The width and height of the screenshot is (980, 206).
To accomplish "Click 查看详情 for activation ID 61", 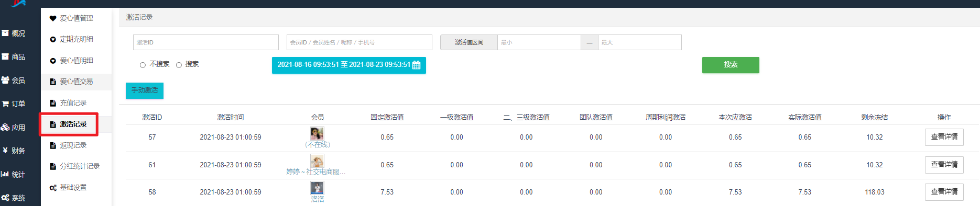I will [944, 165].
